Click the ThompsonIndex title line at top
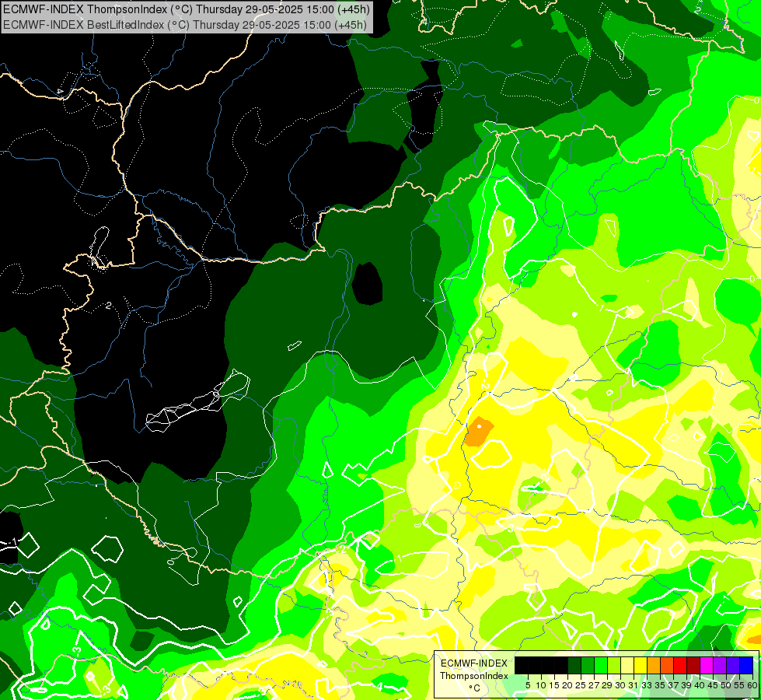 pyautogui.click(x=186, y=9)
